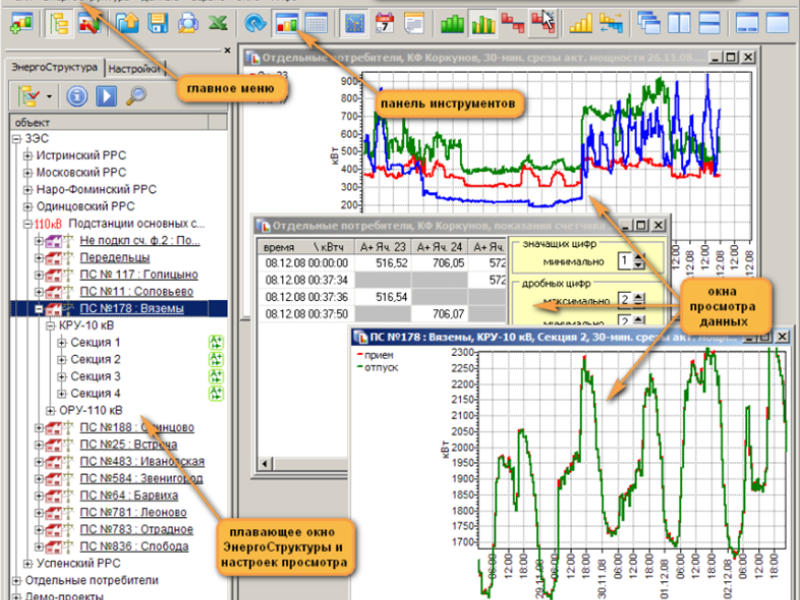
Task: Expand the ОРУ-110 кВ node
Action: pos(51,411)
